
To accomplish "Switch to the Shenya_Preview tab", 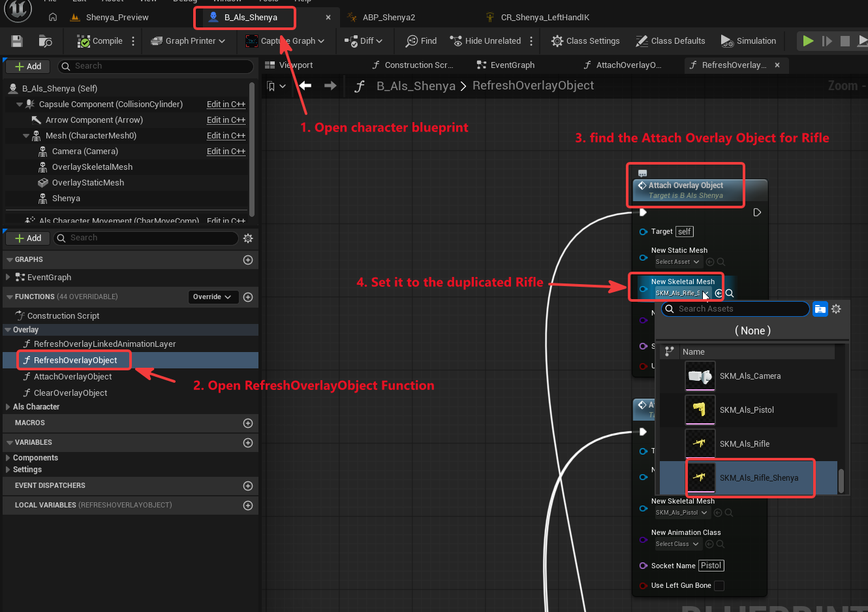I will [110, 18].
